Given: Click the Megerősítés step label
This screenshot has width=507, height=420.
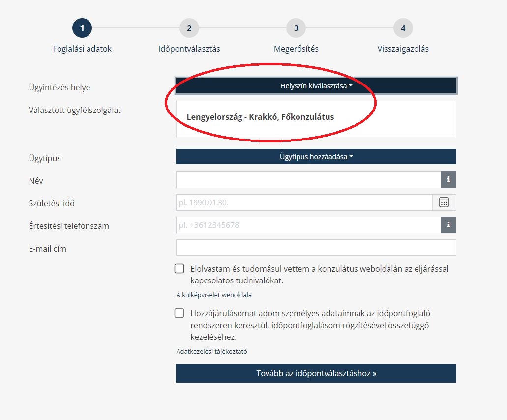Looking at the screenshot, I should click(296, 49).
